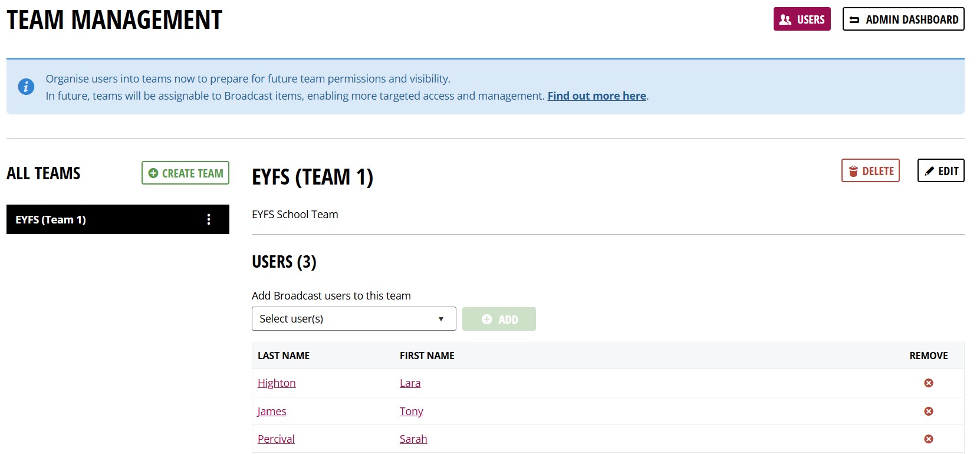
Task: Open the 'Find out more here' link
Action: [x=596, y=96]
